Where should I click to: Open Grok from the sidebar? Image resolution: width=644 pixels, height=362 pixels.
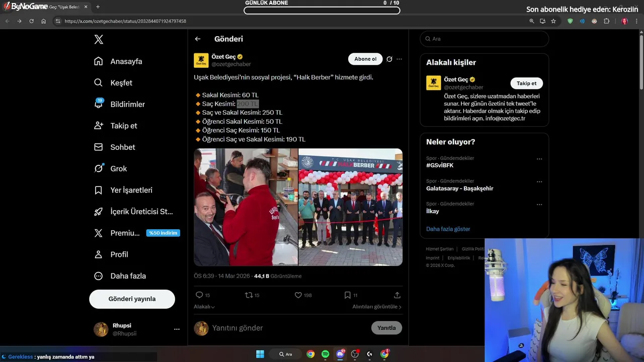[110, 169]
